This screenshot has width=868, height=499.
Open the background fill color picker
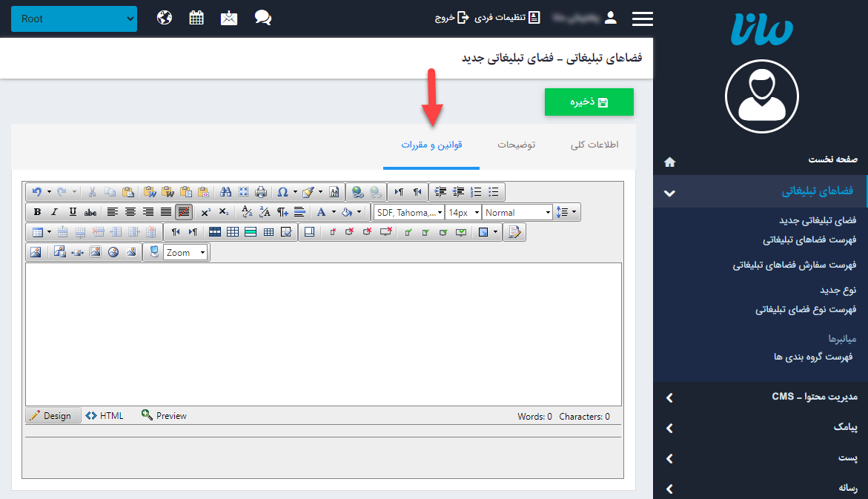[x=347, y=212]
